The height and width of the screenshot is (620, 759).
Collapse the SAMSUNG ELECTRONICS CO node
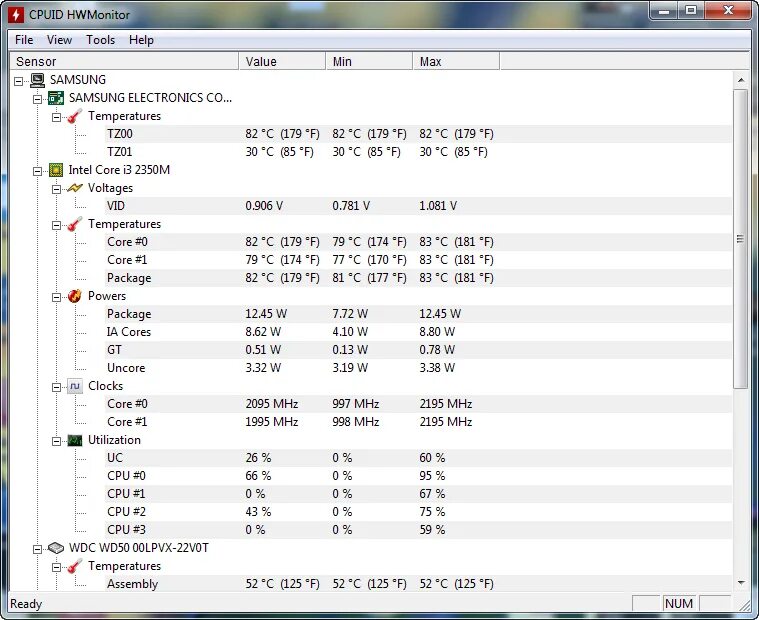point(37,99)
